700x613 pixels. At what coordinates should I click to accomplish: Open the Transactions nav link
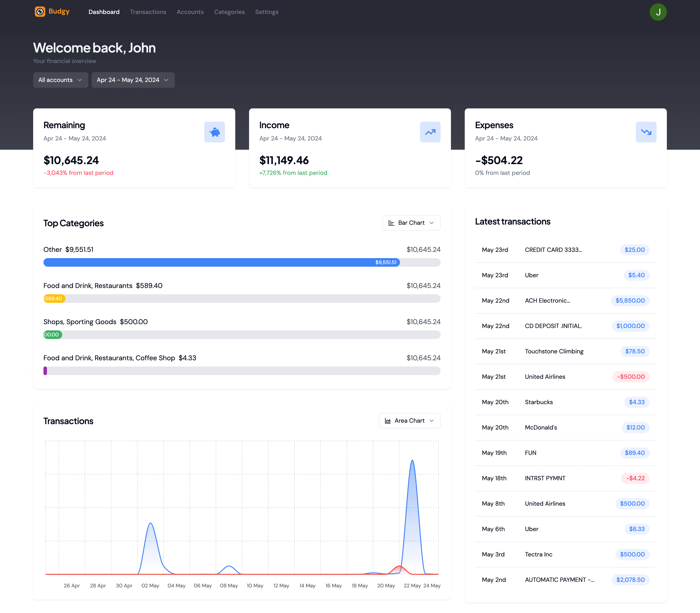pos(148,12)
